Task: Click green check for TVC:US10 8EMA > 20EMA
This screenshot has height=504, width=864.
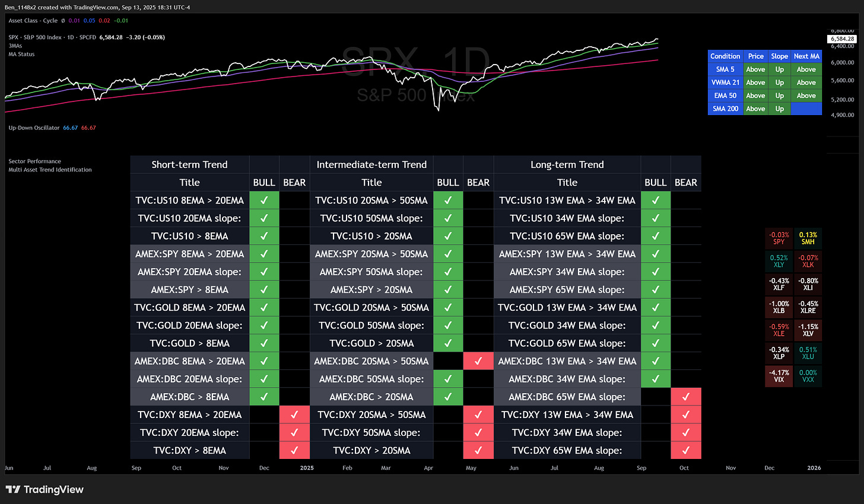Action: (x=264, y=200)
